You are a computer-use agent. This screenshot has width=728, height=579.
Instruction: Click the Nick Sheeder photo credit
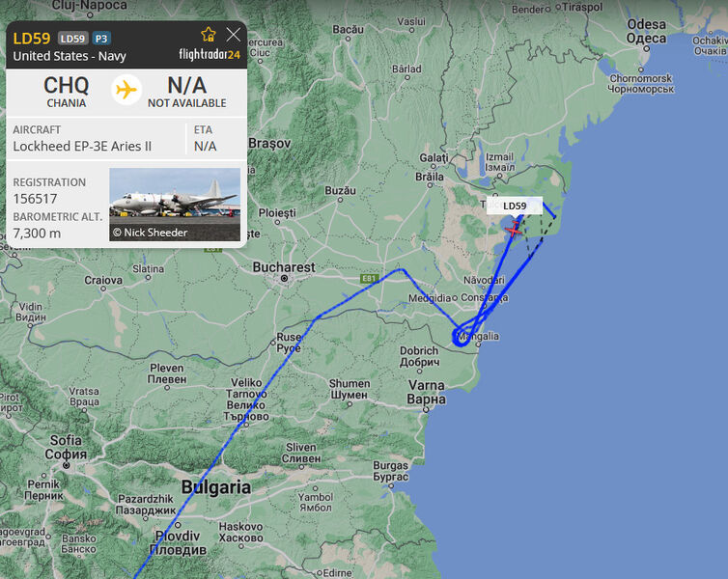tap(151, 233)
